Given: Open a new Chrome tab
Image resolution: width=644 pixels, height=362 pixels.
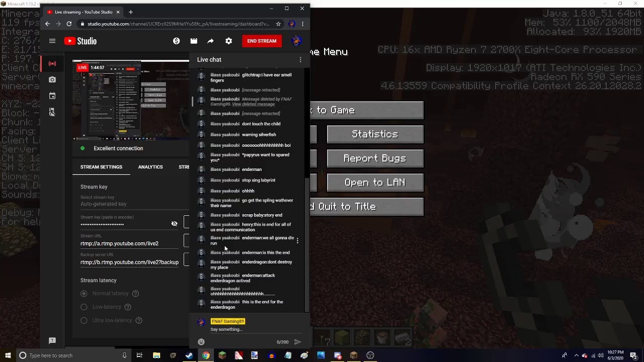Looking at the screenshot, I should 131,12.
